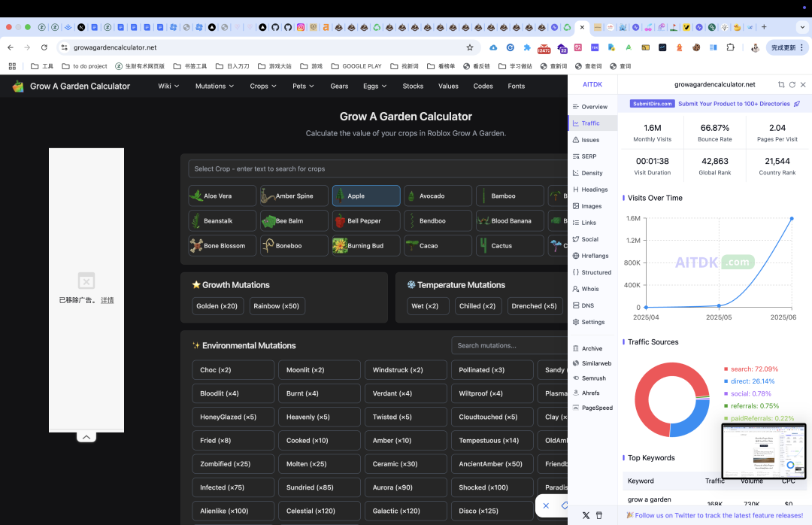Screen dimensions: 812x525
Task: Open the Structured data section in AITDK
Action: (x=592, y=272)
